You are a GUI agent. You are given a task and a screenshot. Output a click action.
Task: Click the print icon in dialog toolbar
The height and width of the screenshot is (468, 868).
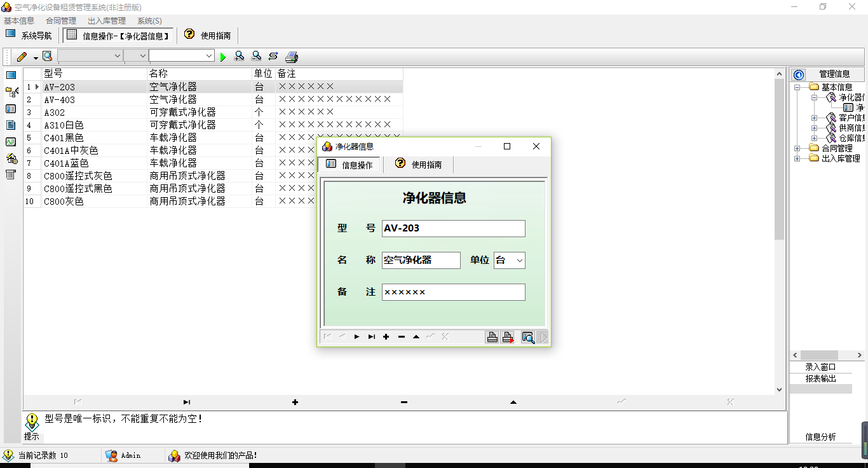click(x=492, y=337)
